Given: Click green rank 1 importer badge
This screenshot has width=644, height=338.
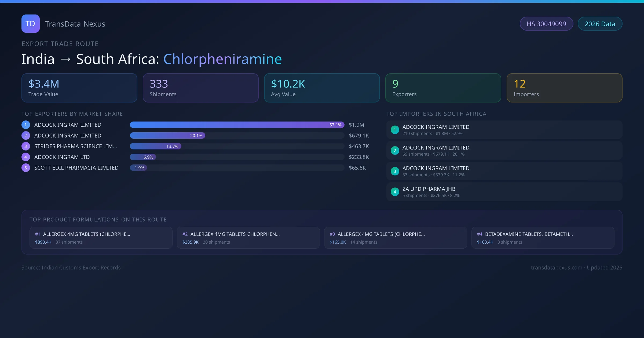Looking at the screenshot, I should 395,130.
